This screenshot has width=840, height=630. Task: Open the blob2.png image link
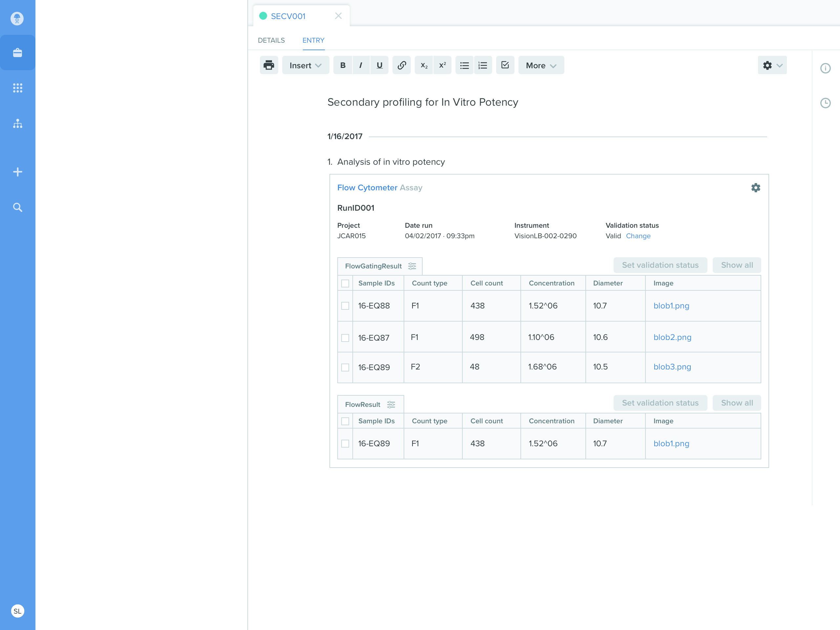672,337
